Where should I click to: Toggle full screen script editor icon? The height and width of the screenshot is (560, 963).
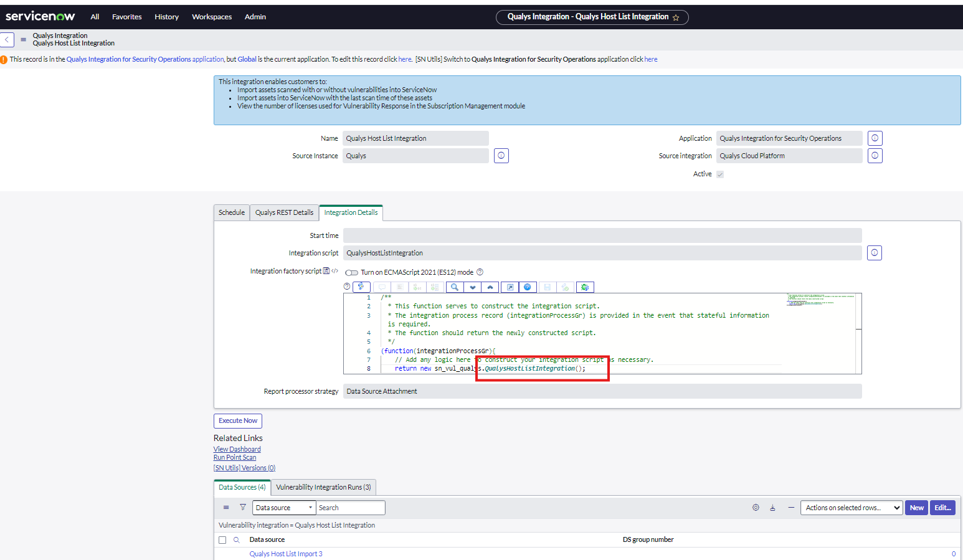pos(510,287)
